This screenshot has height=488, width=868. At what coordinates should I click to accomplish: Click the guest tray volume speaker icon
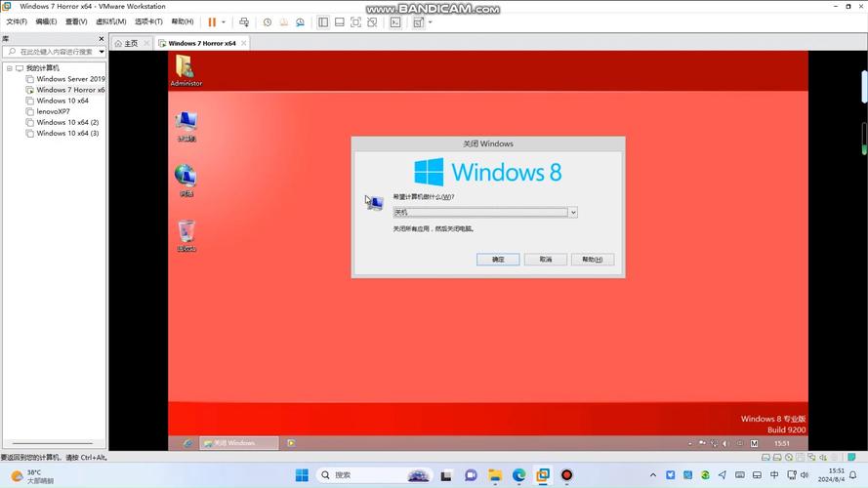[725, 444]
